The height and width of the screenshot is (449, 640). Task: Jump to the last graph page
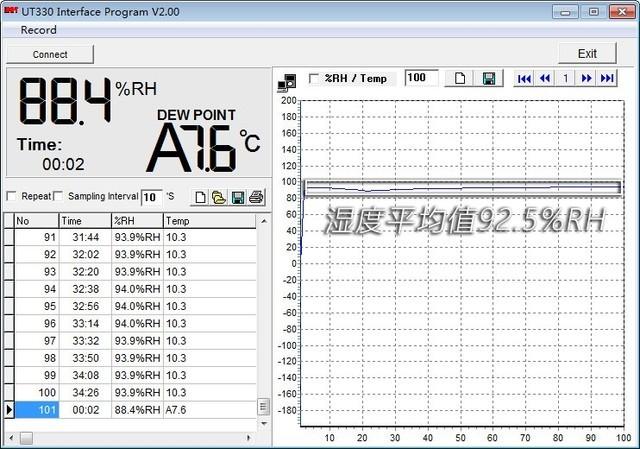[x=606, y=78]
